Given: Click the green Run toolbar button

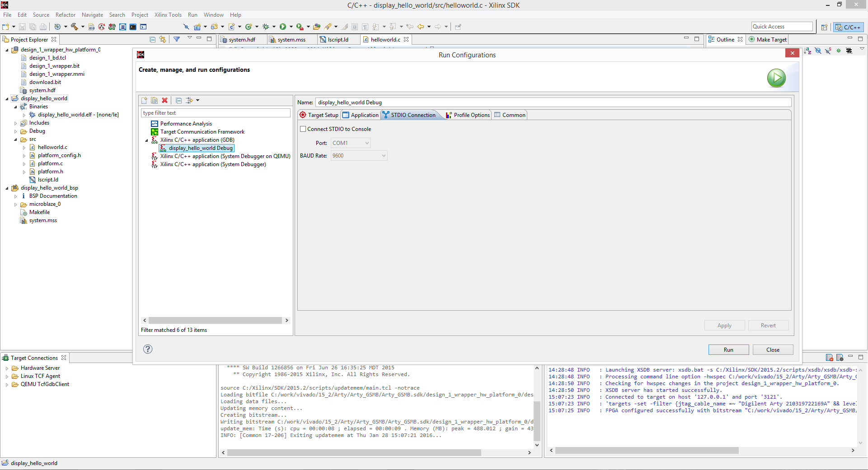Looking at the screenshot, I should click(x=283, y=27).
